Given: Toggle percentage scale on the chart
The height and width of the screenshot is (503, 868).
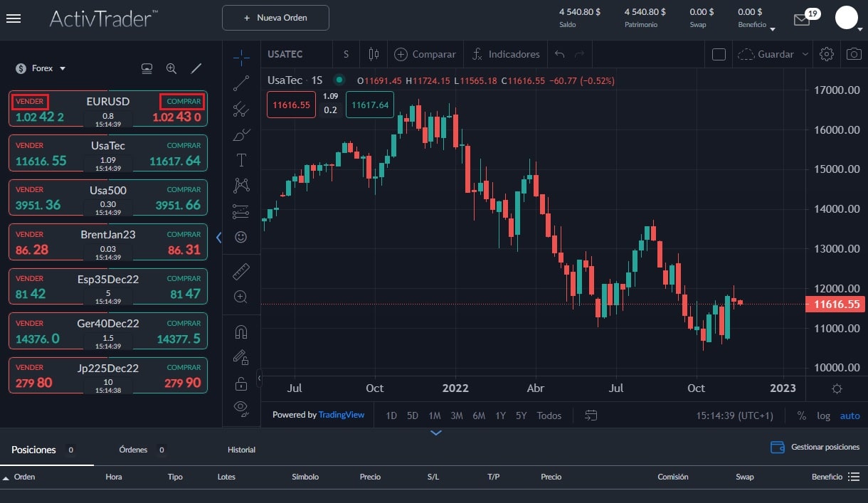Looking at the screenshot, I should click(801, 415).
